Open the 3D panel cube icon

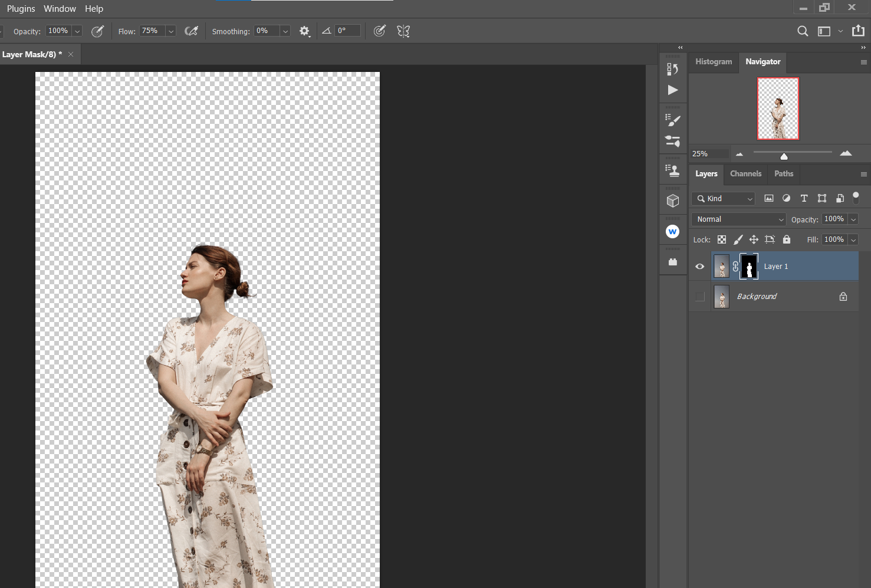(x=673, y=201)
